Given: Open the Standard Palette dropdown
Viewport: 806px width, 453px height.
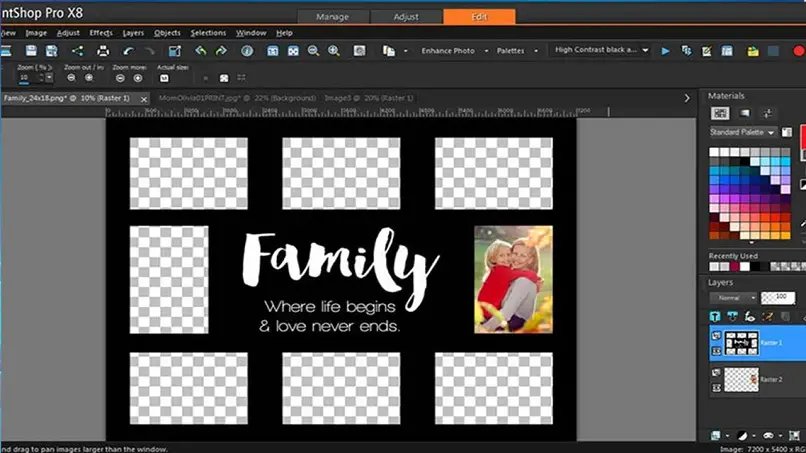Looking at the screenshot, I should click(741, 132).
